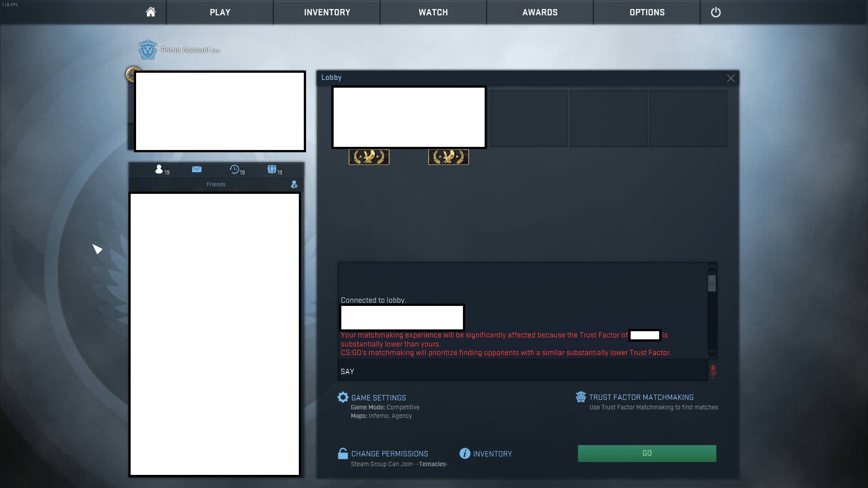This screenshot has height=488, width=868.
Task: Click 'Game Mode: Competitive' text
Action: click(385, 407)
